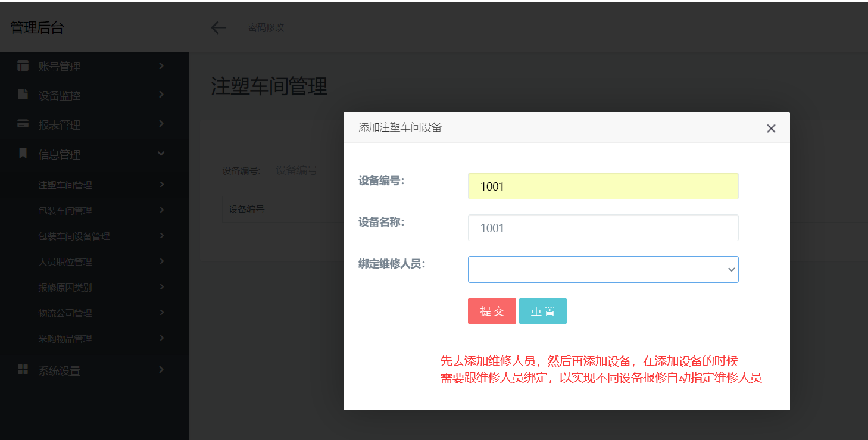The height and width of the screenshot is (440, 868).
Task: Focus the 设备编号 input field in dialog
Action: pyautogui.click(x=602, y=186)
